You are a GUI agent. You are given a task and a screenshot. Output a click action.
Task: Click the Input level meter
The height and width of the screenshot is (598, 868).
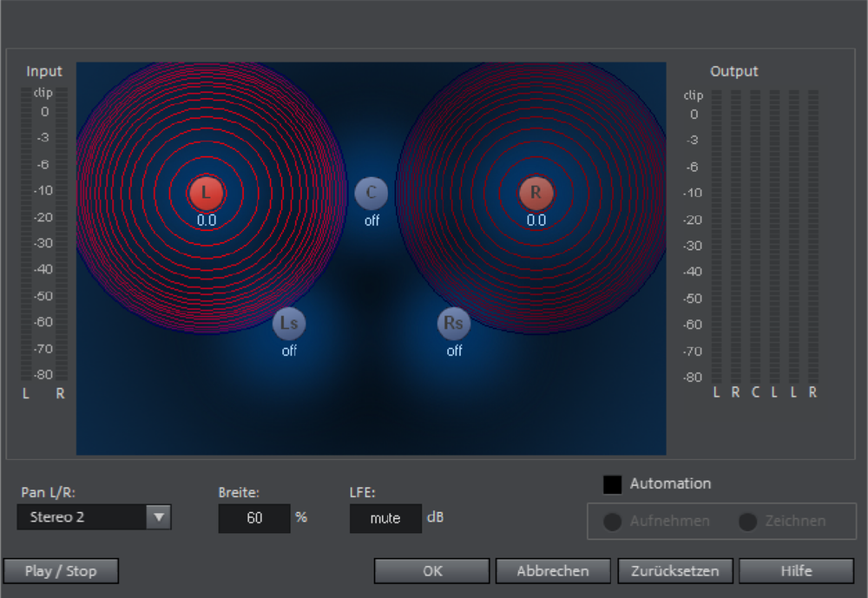click(43, 233)
